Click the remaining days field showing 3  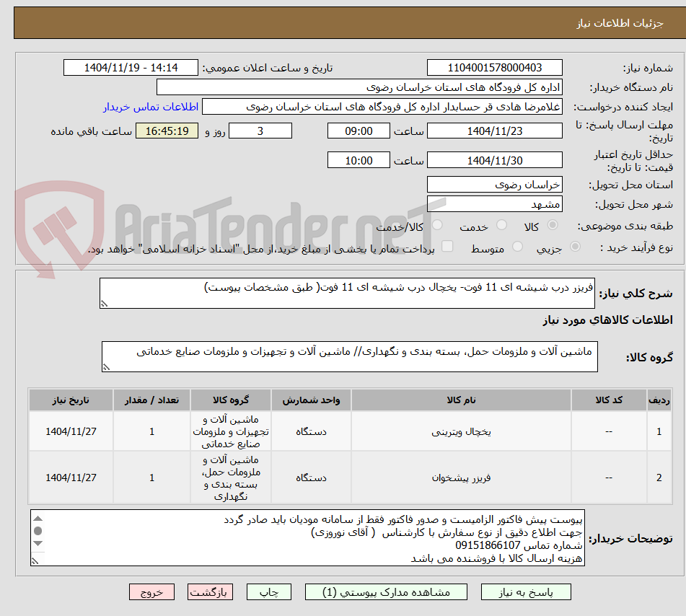[260, 131]
